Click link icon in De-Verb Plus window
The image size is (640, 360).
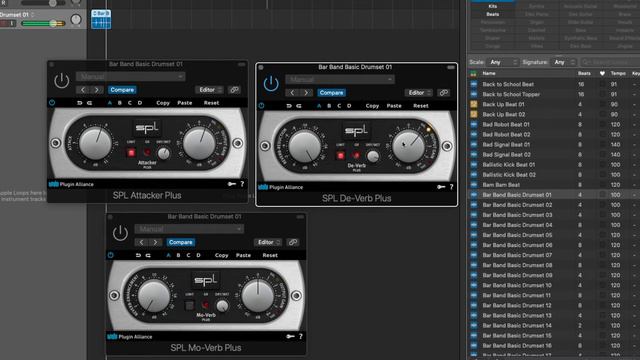tap(444, 93)
